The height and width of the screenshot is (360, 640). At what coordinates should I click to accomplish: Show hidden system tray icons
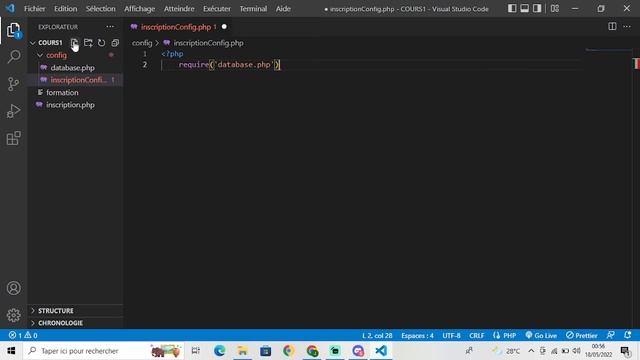(x=531, y=351)
